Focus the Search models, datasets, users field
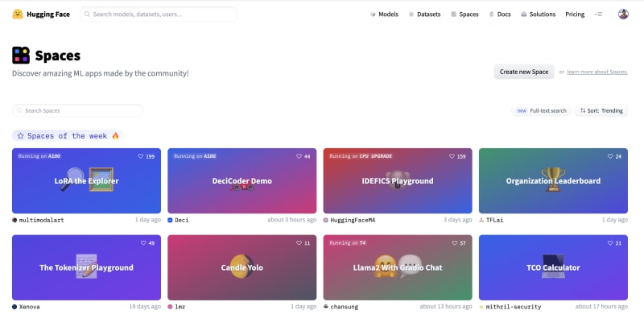This screenshot has height=331, width=644. tap(158, 14)
